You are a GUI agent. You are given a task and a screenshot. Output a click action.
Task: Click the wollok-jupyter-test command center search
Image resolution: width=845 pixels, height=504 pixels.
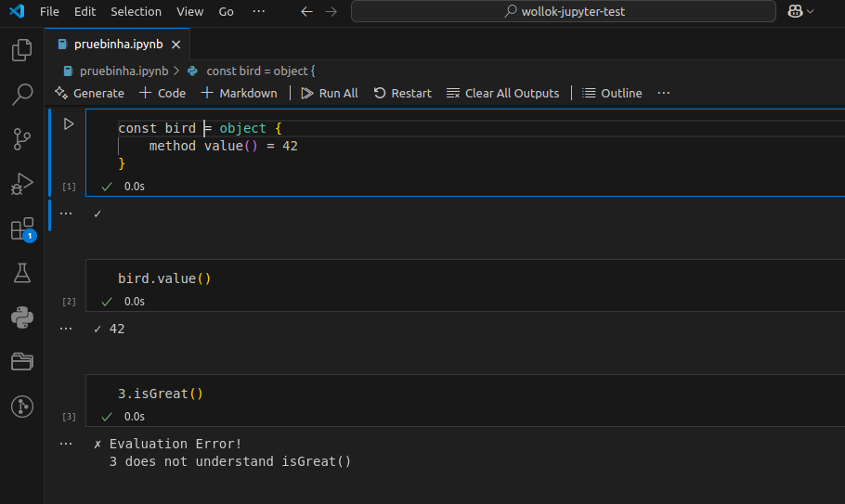tap(563, 11)
